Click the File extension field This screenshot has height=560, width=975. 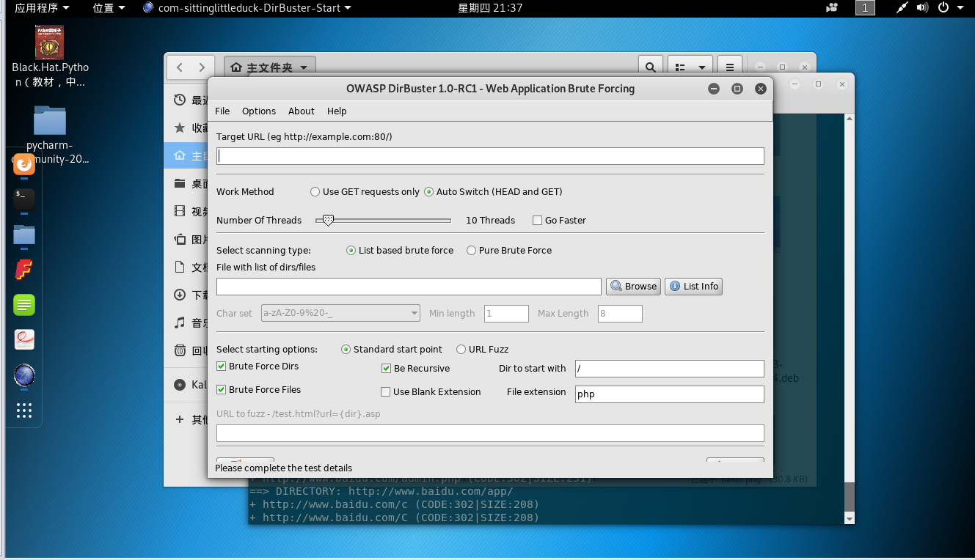[669, 394]
